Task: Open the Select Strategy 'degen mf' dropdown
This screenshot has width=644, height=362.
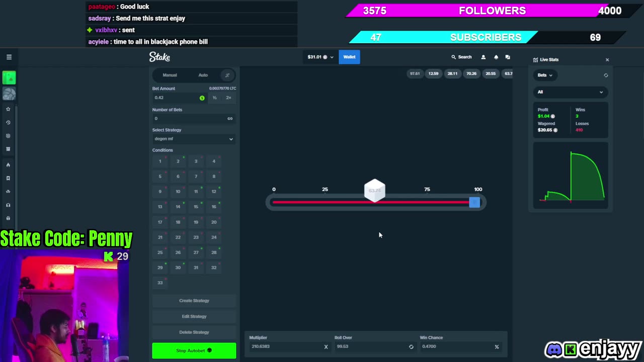Action: pos(194,139)
